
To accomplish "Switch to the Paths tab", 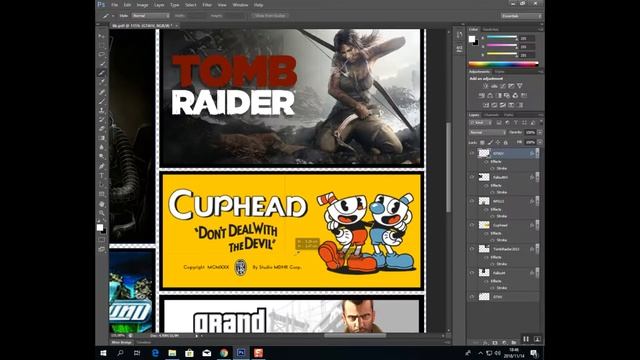I will pos(509,115).
